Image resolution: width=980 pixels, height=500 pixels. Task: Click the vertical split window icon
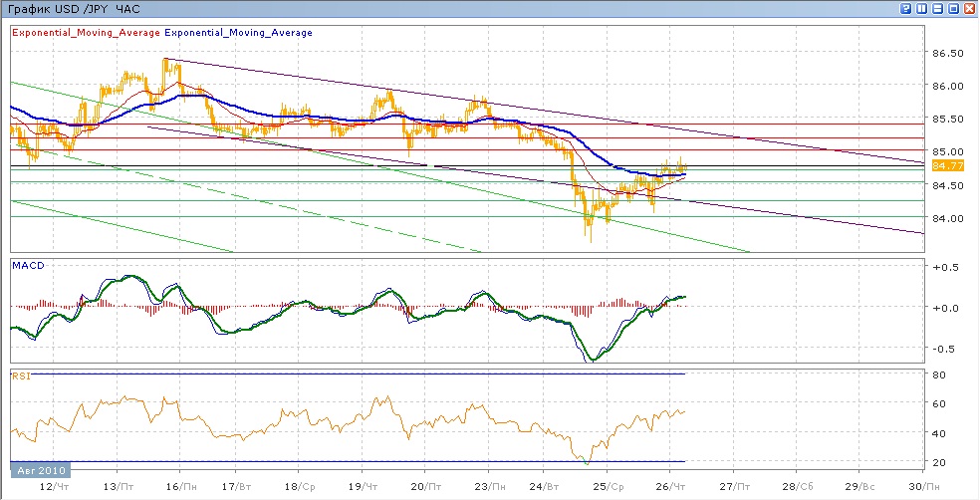(921, 8)
